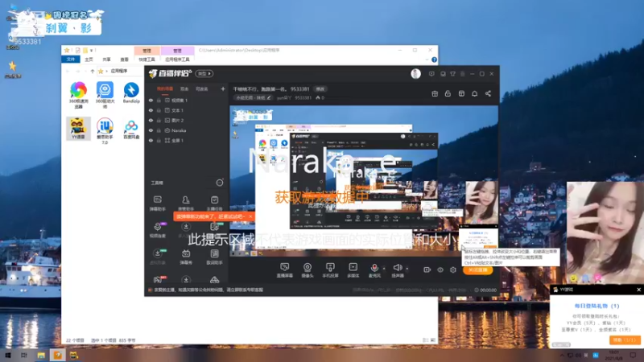Open the title bar hamburger menu
The image size is (644, 362).
coord(462,74)
